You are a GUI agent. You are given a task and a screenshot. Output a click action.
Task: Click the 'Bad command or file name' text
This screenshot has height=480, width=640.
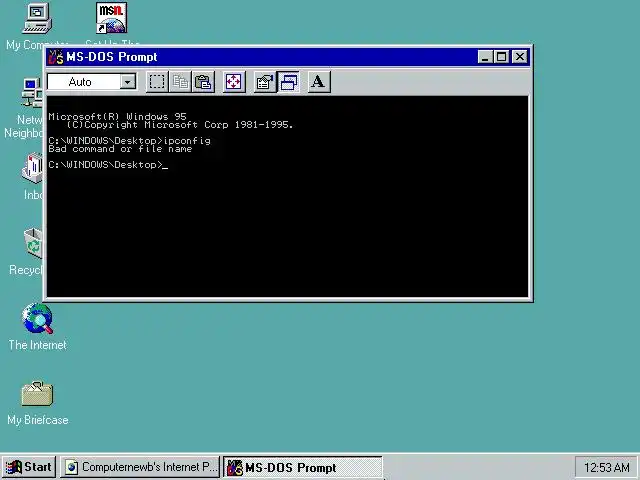120,149
